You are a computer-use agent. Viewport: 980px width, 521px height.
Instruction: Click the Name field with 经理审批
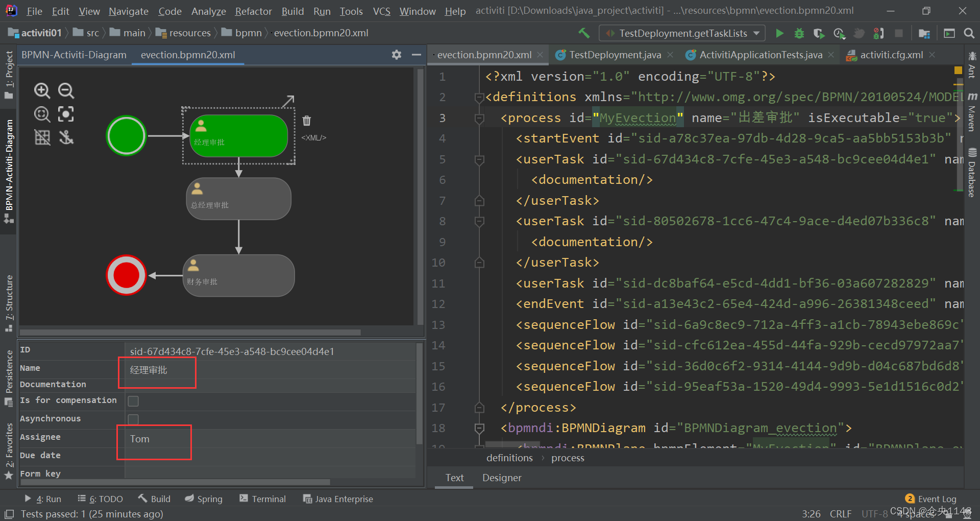tap(271, 370)
